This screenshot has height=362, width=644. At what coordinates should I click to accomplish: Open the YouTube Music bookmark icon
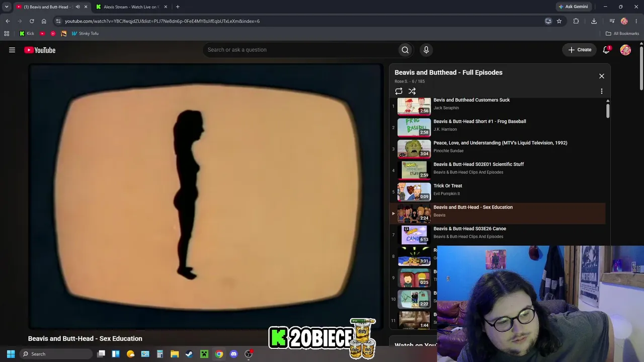coord(53,34)
